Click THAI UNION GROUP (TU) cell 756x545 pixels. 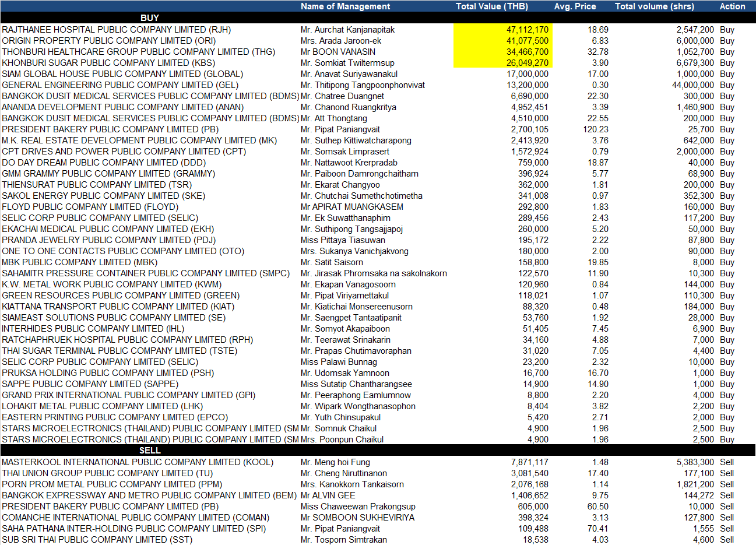click(x=107, y=473)
